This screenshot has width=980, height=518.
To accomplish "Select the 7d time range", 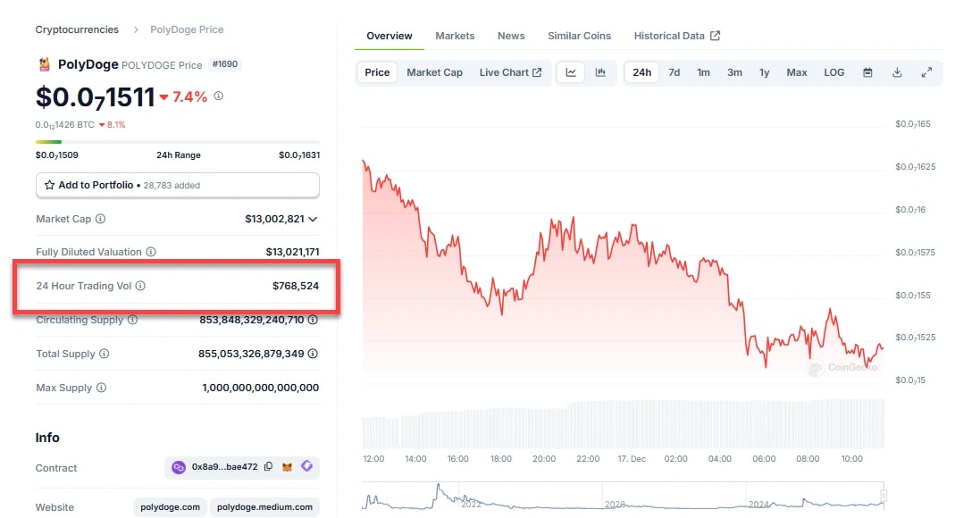I will [674, 72].
